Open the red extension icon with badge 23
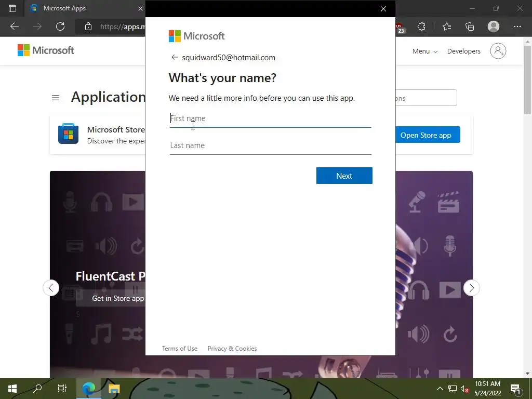The image size is (532, 399). click(x=401, y=27)
